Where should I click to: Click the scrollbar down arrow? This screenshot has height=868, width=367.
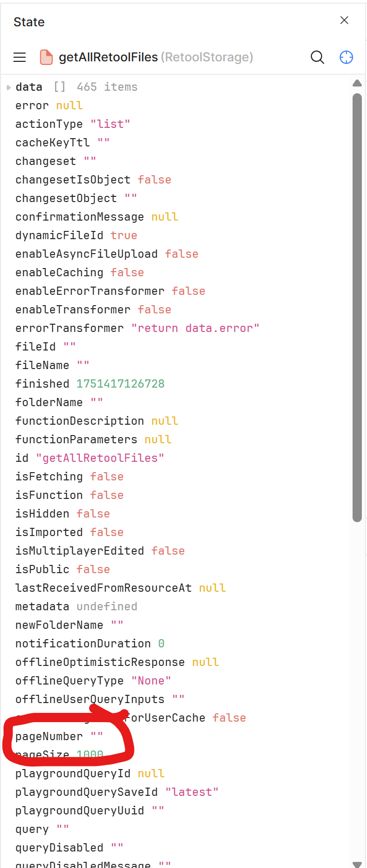(357, 864)
